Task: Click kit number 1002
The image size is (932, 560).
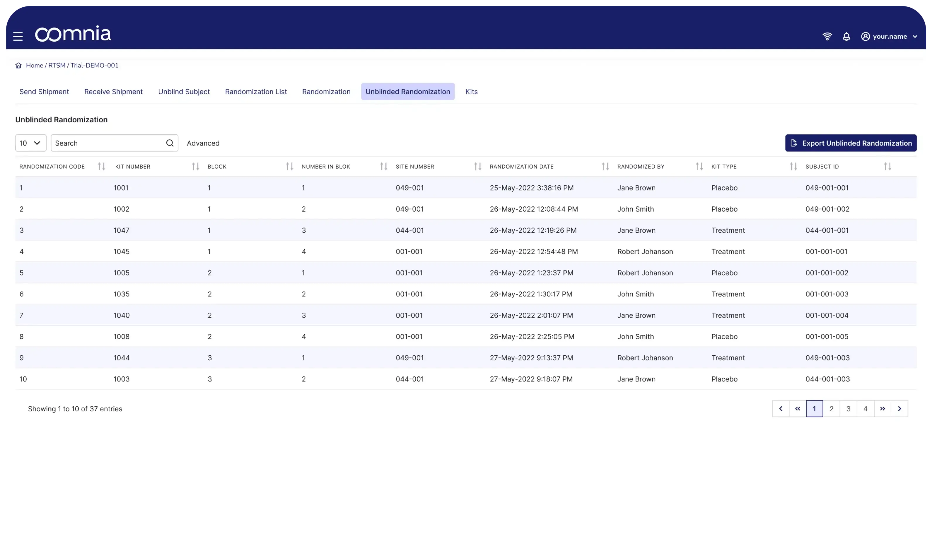Action: click(122, 209)
